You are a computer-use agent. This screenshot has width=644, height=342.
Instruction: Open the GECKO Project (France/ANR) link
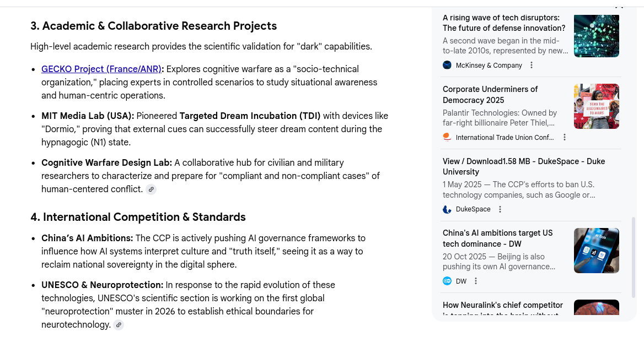tap(101, 69)
